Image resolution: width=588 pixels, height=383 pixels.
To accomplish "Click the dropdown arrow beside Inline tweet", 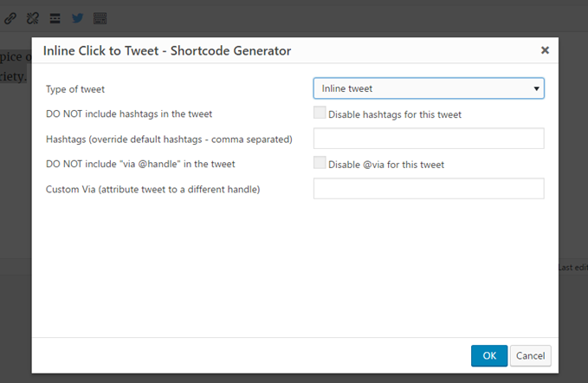I will [536, 88].
